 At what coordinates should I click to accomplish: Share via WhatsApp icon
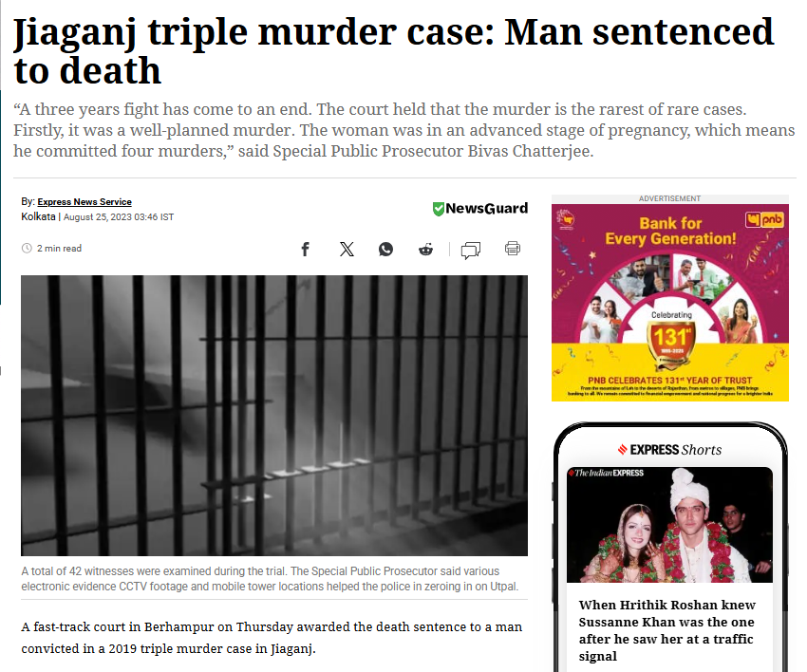coord(386,250)
